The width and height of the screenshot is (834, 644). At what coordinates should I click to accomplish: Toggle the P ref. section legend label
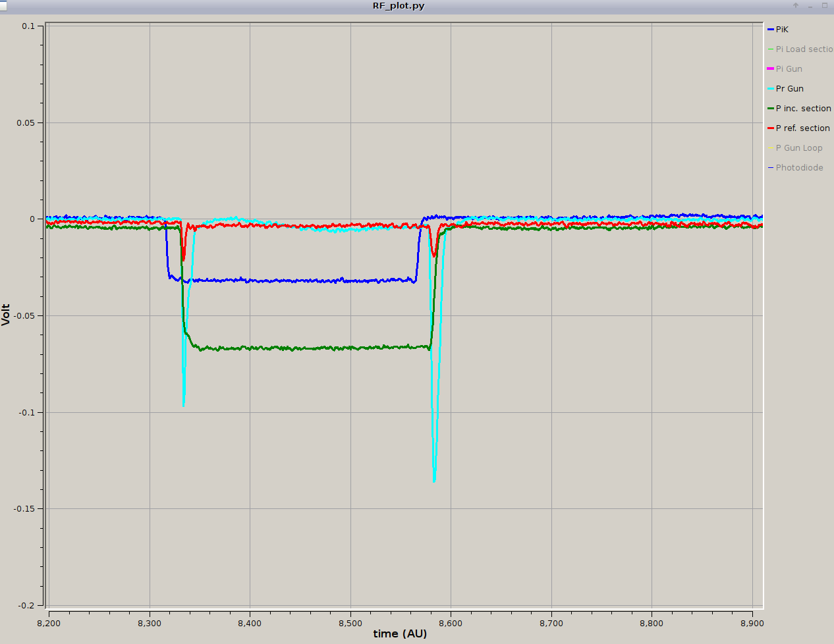pyautogui.click(x=802, y=128)
